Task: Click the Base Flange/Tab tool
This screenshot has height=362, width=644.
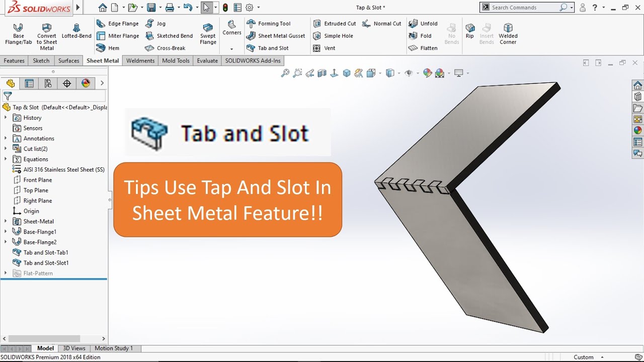Action: [x=18, y=34]
